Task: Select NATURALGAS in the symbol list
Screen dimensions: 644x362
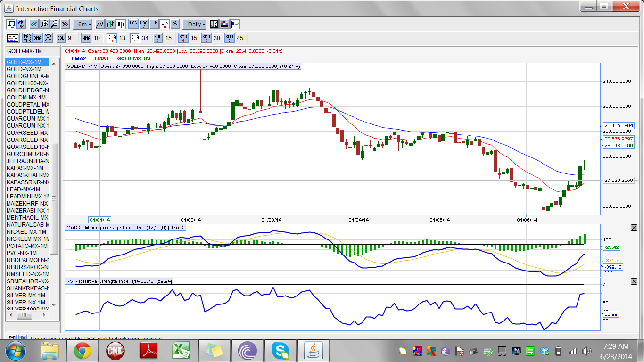Action: (27, 225)
